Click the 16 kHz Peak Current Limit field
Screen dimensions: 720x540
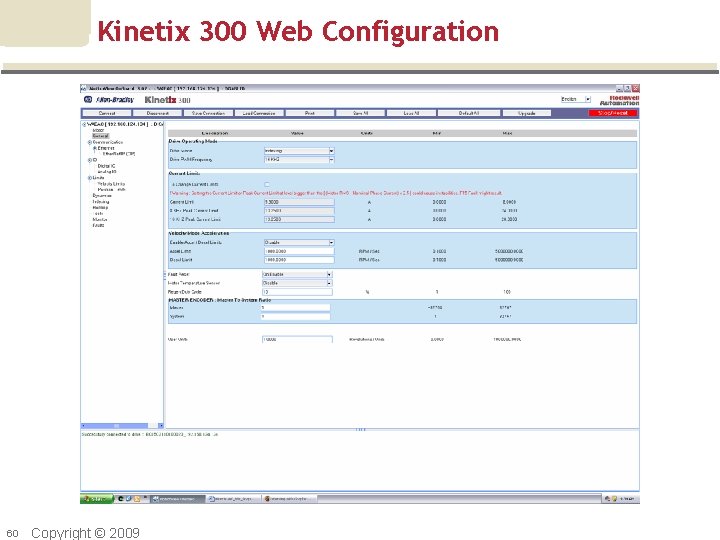click(x=299, y=219)
